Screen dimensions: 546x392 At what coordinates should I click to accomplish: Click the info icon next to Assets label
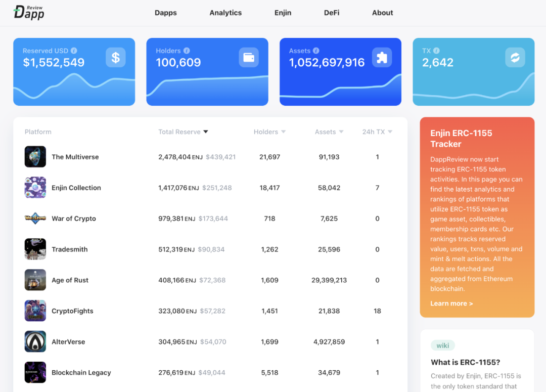tap(316, 51)
